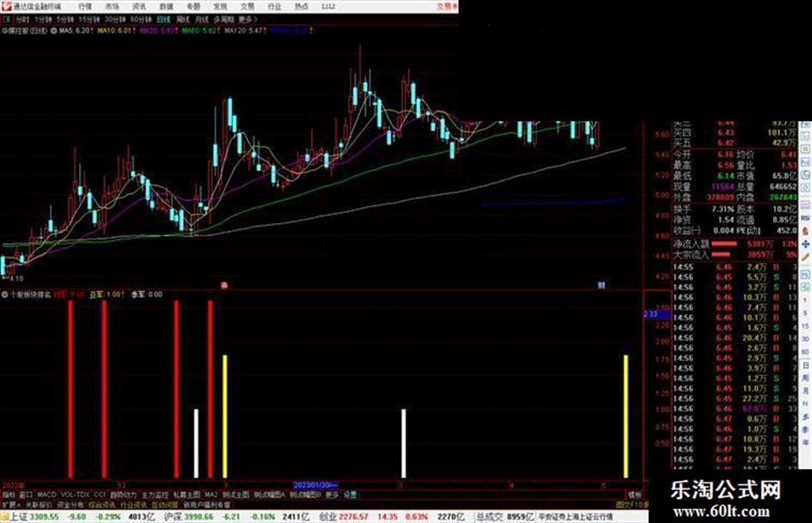Click the four-arrow move icon in sidebar

point(805,245)
